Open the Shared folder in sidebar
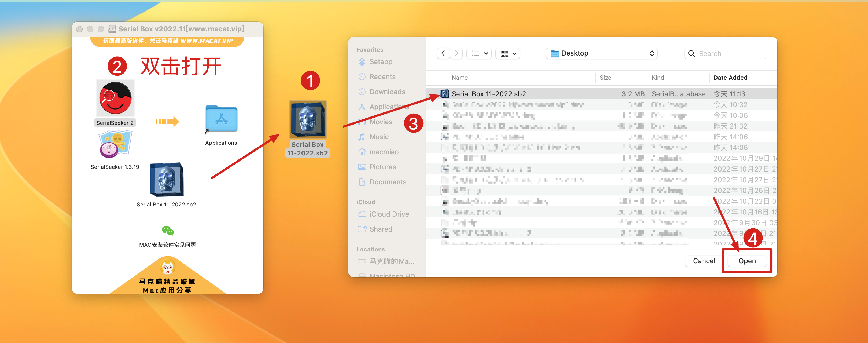This screenshot has height=343, width=868. pos(381,229)
